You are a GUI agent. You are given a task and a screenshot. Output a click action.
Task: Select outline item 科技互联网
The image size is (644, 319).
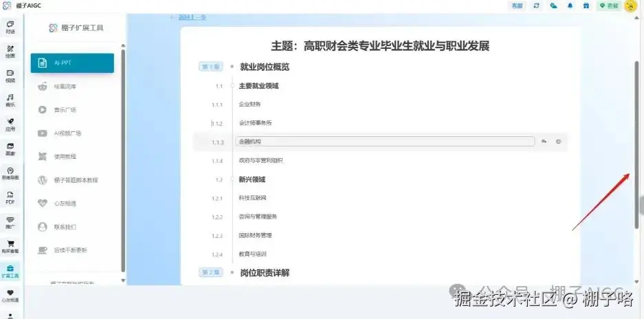pyautogui.click(x=253, y=198)
